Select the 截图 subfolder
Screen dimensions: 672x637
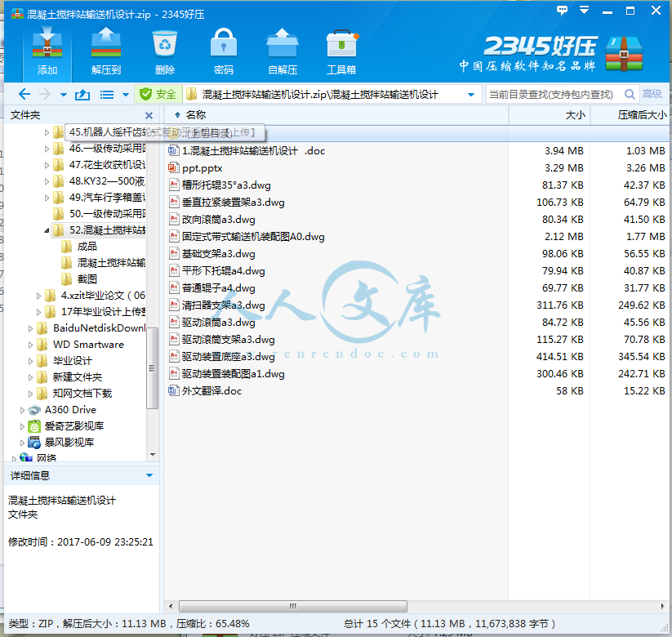(x=87, y=279)
